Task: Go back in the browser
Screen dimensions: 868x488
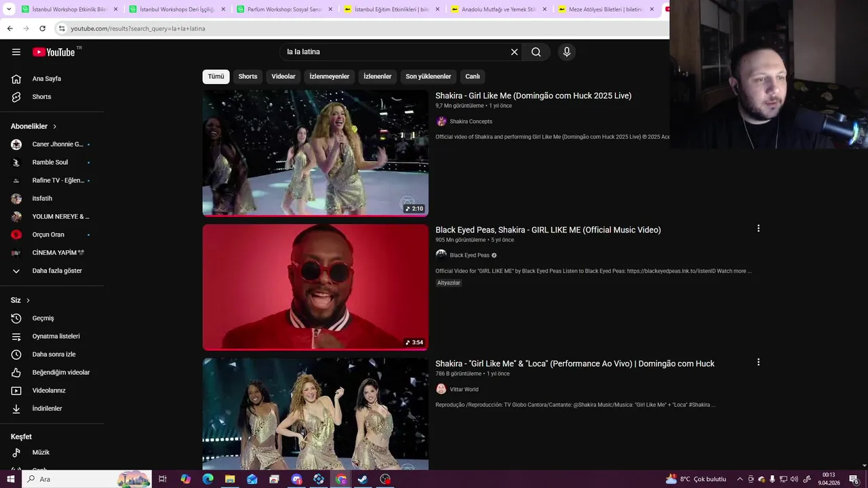Action: coord(9,28)
